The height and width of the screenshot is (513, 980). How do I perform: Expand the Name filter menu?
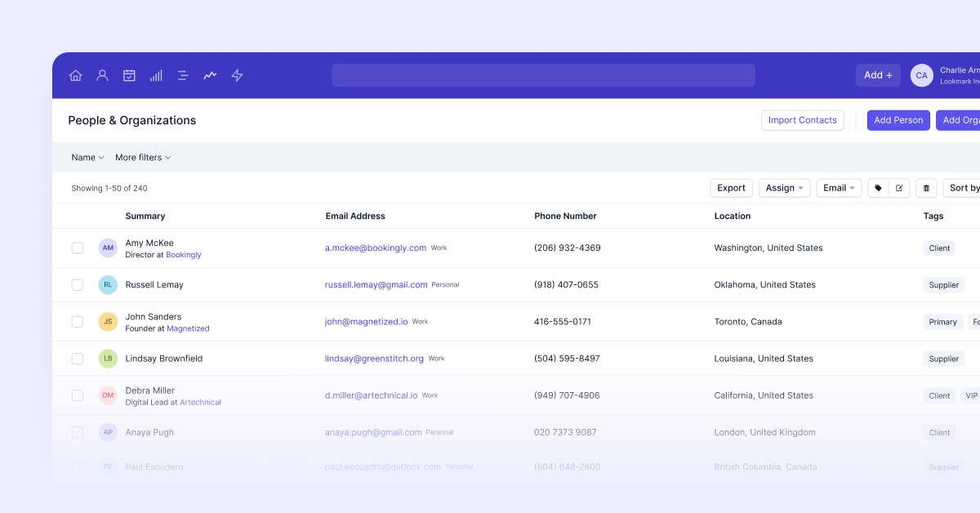click(x=87, y=157)
